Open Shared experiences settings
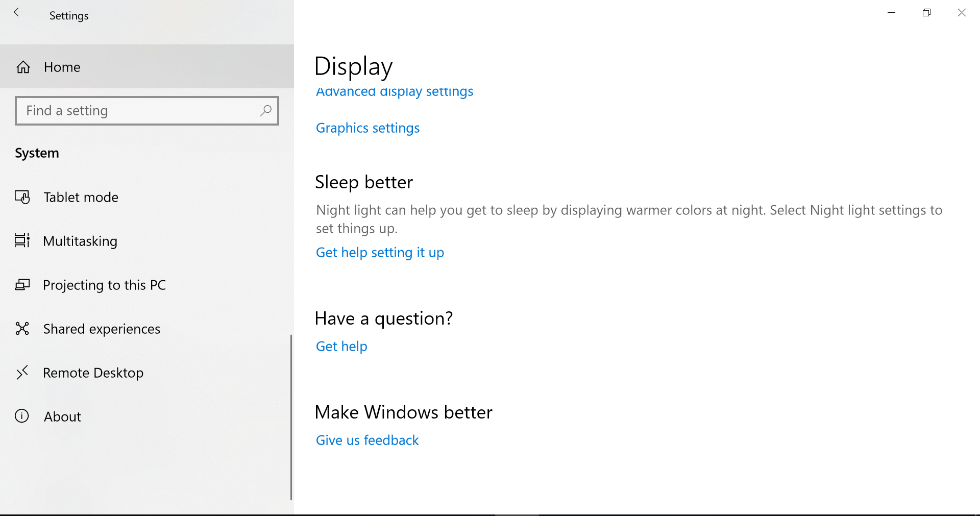The image size is (980, 516). 147,329
